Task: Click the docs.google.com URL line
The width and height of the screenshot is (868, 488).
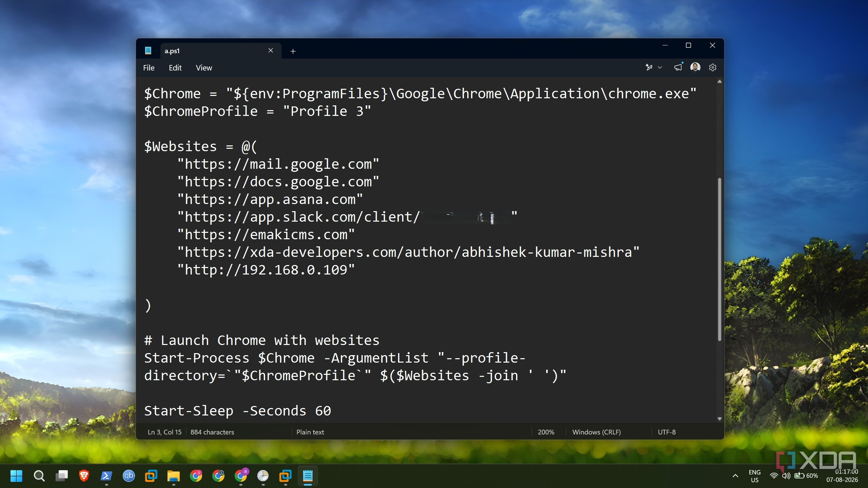Action: click(278, 182)
